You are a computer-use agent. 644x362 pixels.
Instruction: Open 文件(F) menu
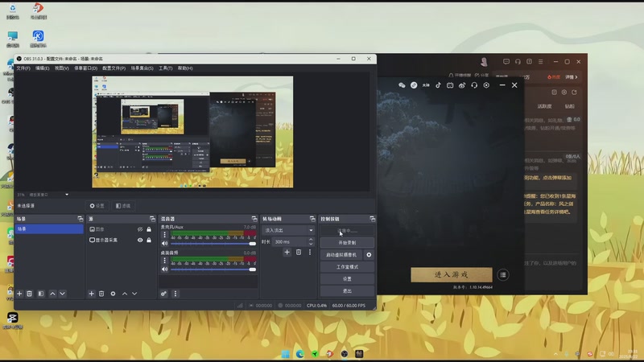coord(23,68)
